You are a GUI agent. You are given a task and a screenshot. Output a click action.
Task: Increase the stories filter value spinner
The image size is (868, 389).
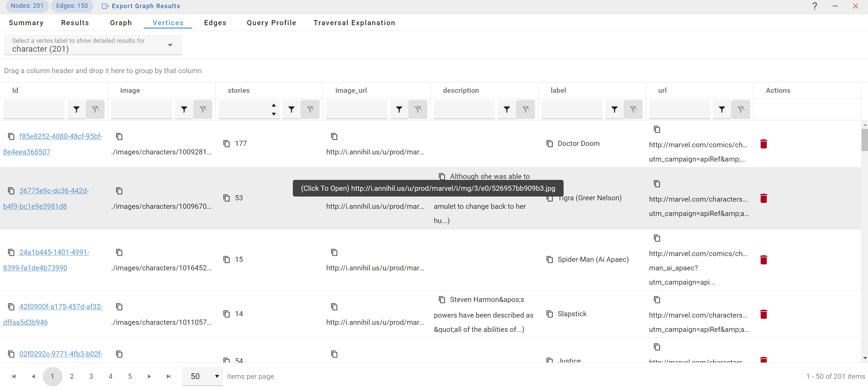pos(274,105)
